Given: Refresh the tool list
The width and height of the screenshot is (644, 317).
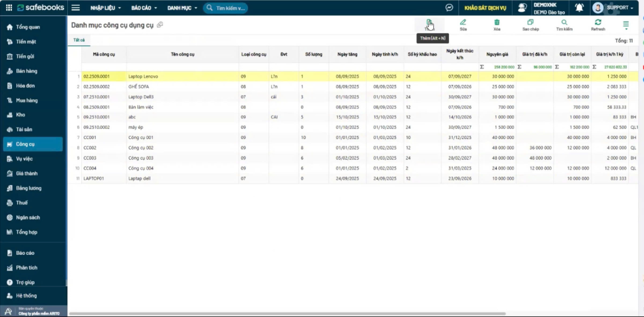Looking at the screenshot, I should [597, 25].
